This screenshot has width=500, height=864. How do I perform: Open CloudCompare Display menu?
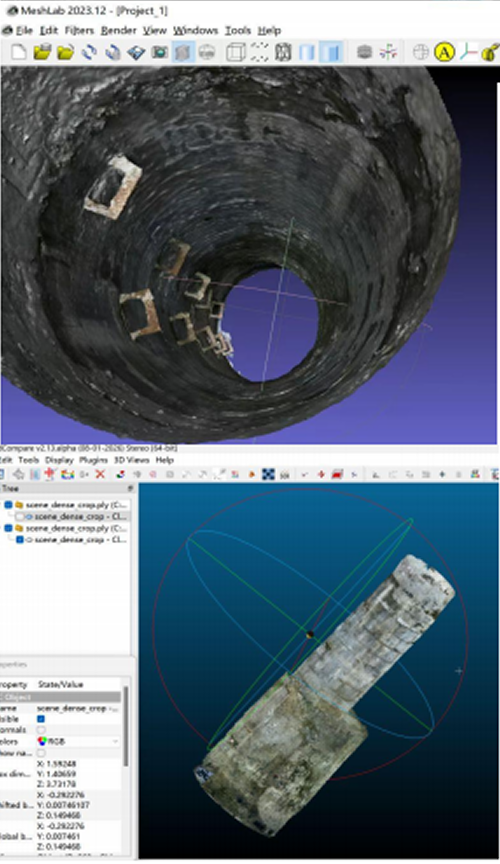tap(60, 460)
